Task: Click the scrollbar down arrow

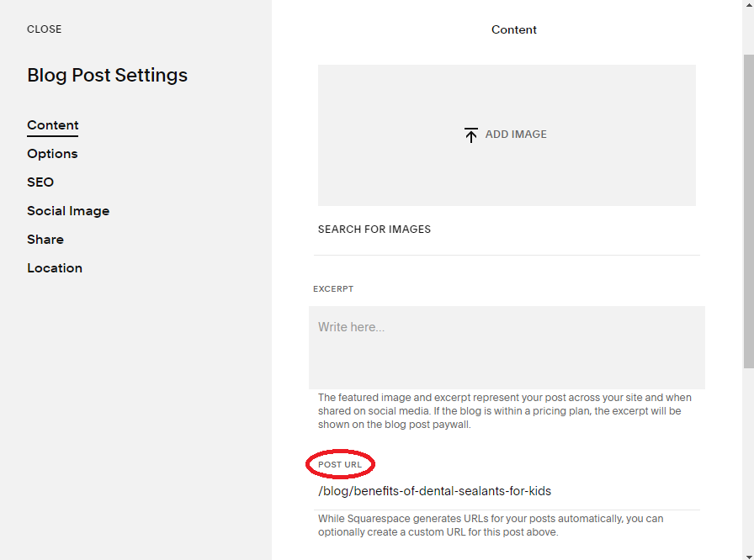Action: pos(749,556)
